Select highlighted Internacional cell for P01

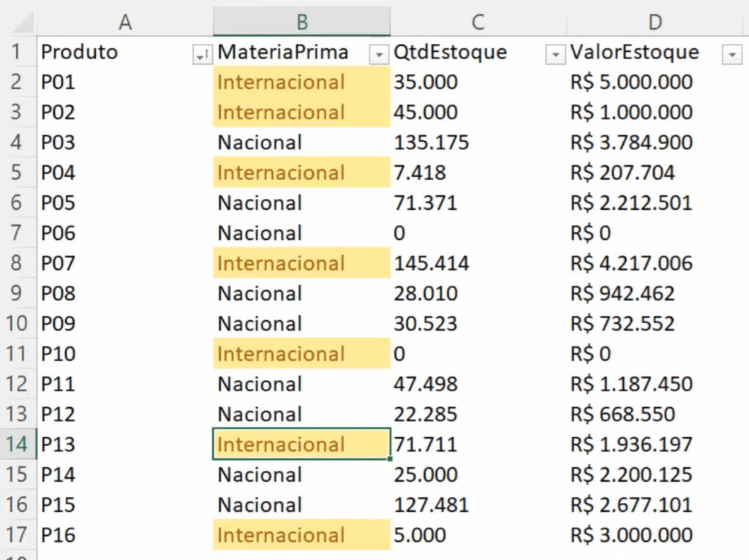(302, 82)
